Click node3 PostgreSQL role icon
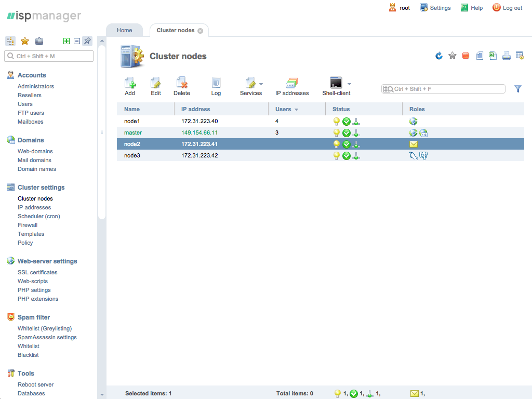 pyautogui.click(x=423, y=156)
